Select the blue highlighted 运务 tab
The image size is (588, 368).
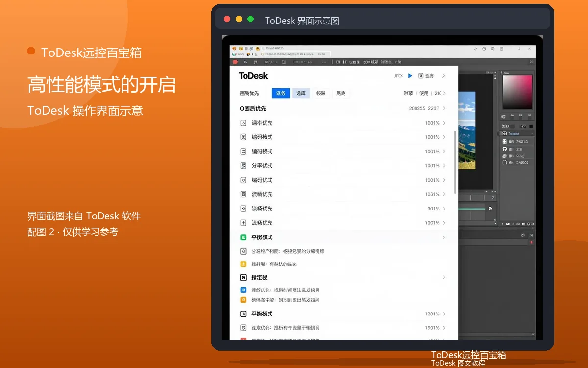pyautogui.click(x=281, y=93)
